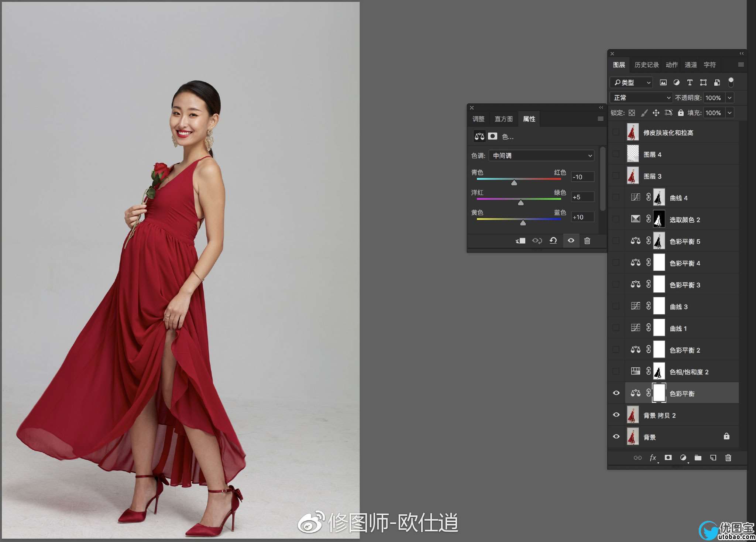Viewport: 756px width, 542px height.
Task: Hide the 背景 layer
Action: [x=616, y=437]
